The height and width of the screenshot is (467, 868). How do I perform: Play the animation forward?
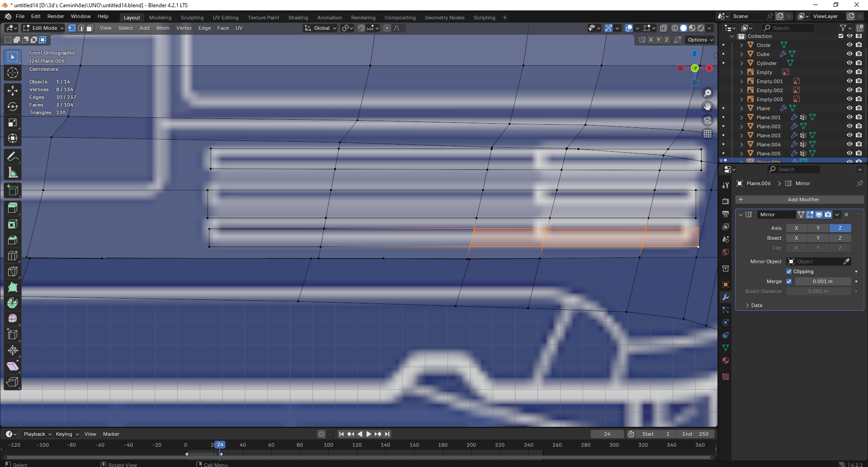[x=369, y=434]
